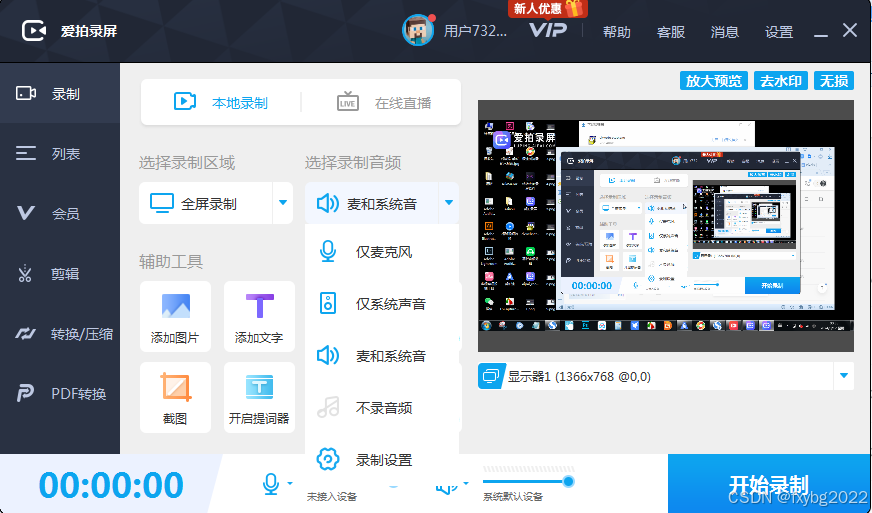Switch to 在线直播 tab
The width and height of the screenshot is (872, 513).
[384, 102]
